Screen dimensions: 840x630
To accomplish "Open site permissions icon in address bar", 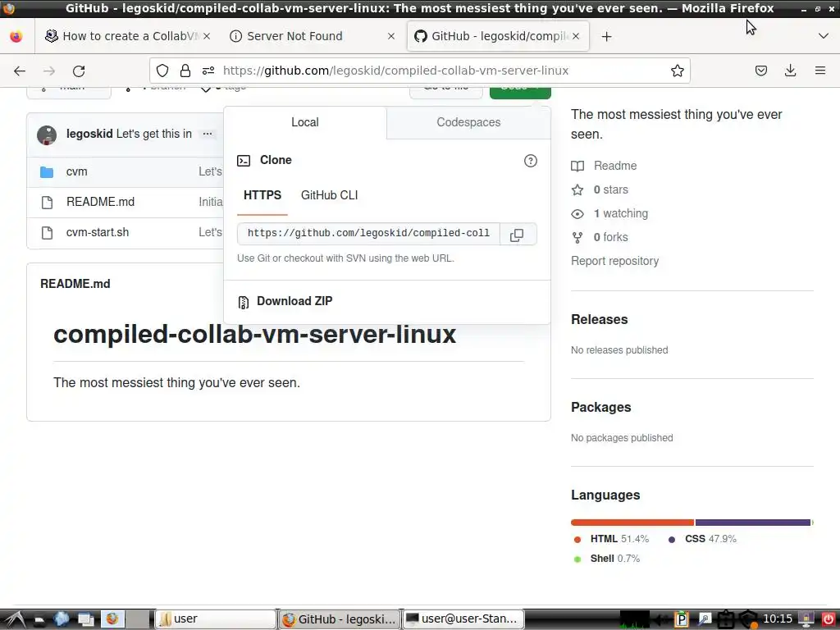I will pos(208,71).
